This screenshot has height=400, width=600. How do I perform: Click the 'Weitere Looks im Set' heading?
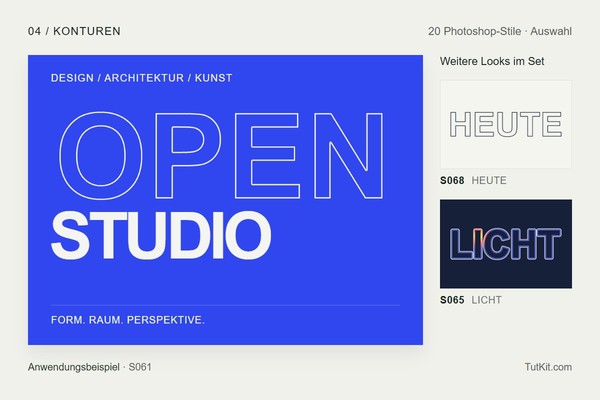point(492,61)
